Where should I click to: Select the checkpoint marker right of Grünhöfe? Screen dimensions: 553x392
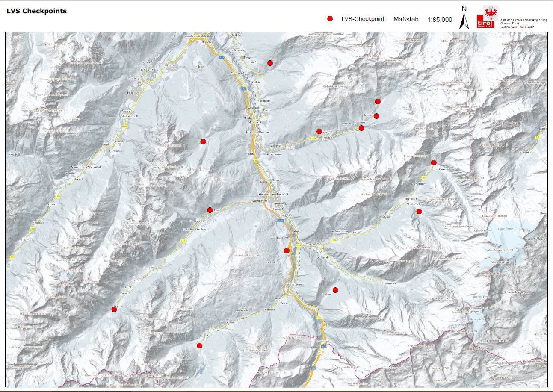376,116
